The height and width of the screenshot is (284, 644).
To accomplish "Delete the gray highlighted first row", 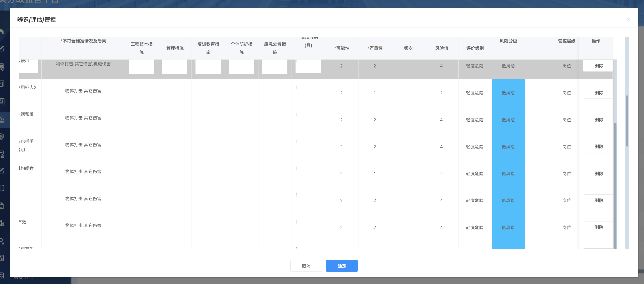I will click(599, 66).
